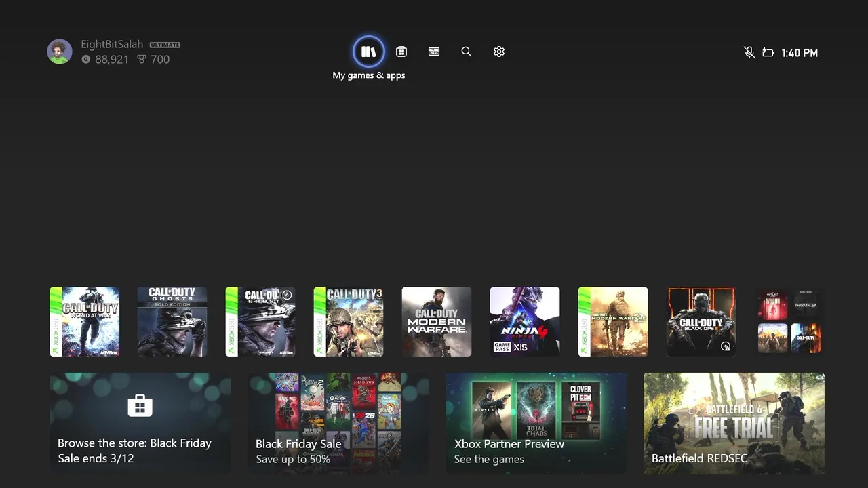This screenshot has height=488, width=868.
Task: Launch Call of Duty Black Ops 3 tile
Action: pos(701,321)
